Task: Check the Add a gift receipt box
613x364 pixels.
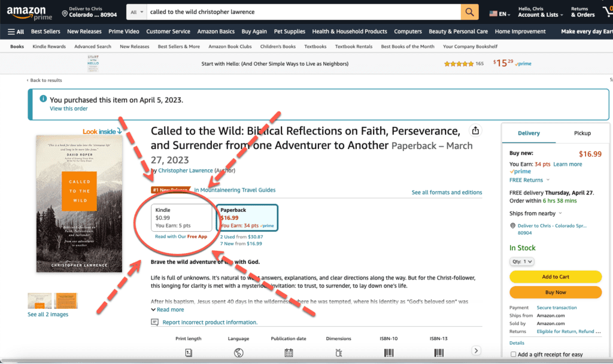Action: tap(513, 354)
